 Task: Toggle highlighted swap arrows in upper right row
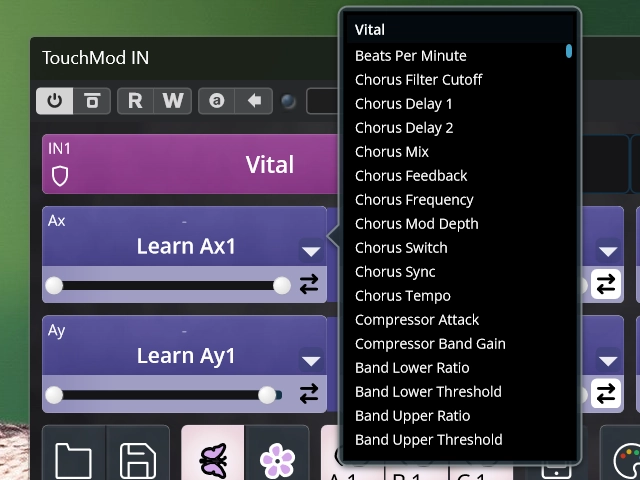coord(606,284)
